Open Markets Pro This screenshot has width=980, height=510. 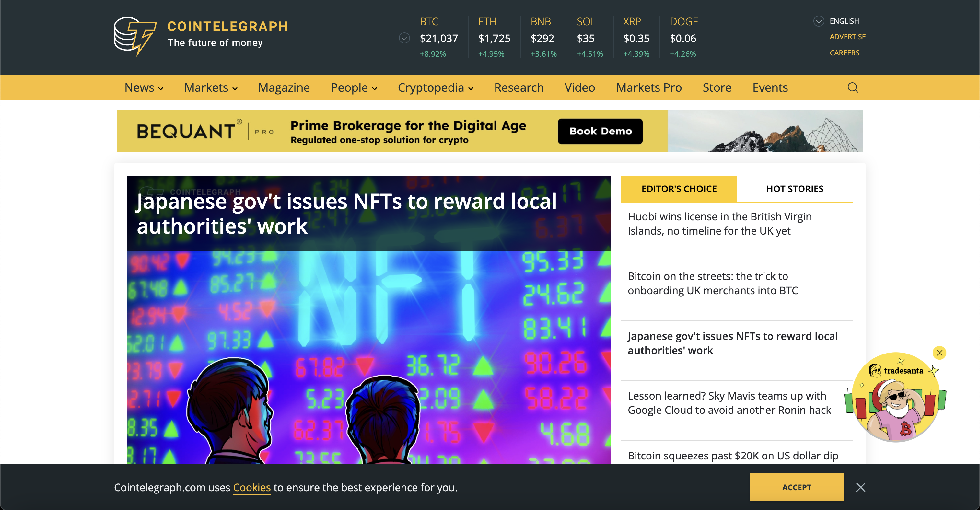[x=649, y=87]
